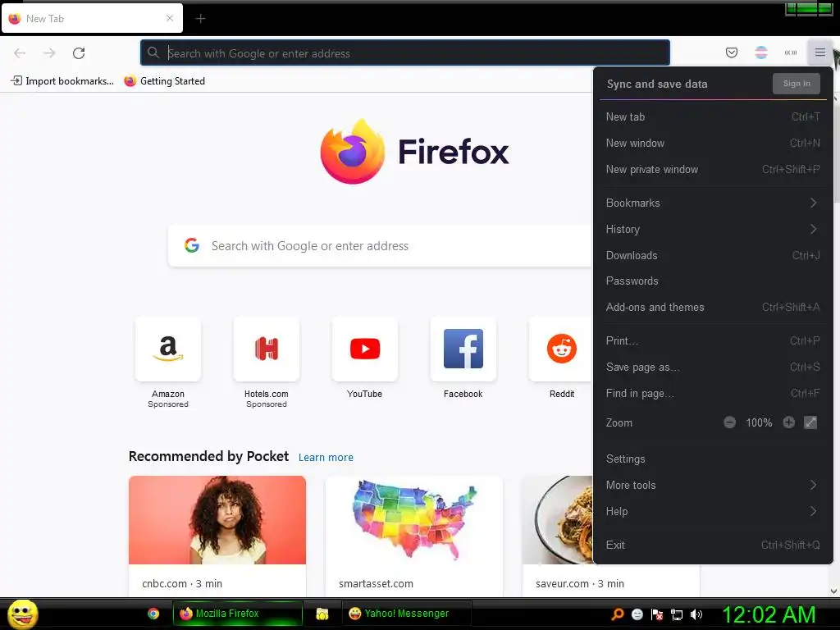The height and width of the screenshot is (630, 840).
Task: Increase zoom with the plus button
Action: point(788,422)
